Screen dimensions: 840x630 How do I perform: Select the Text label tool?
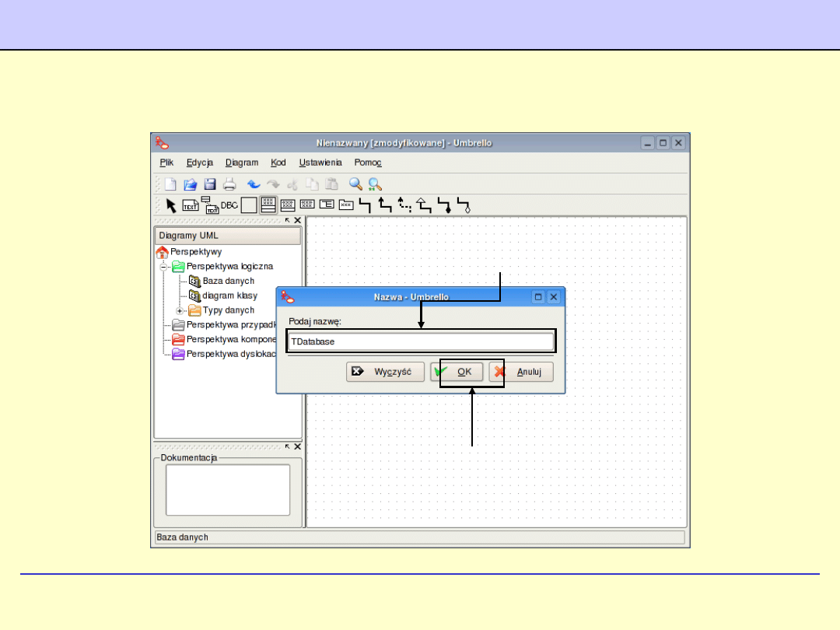click(191, 205)
